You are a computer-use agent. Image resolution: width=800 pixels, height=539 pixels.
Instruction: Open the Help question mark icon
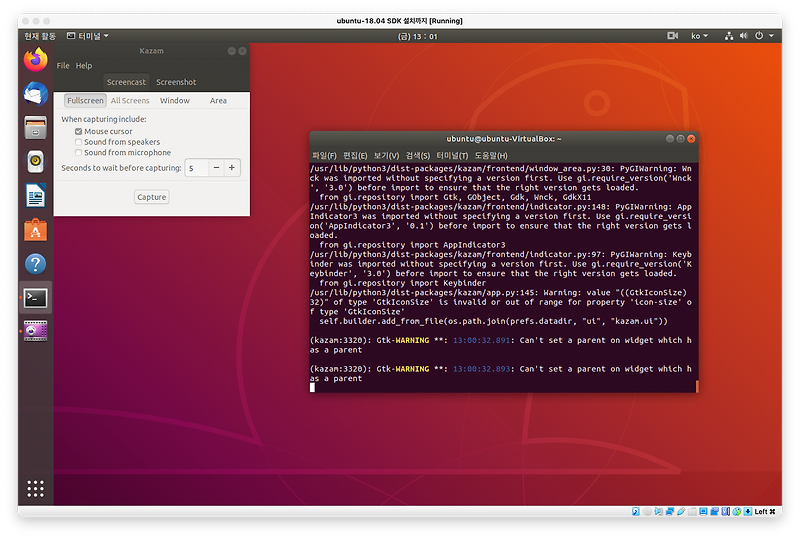35,264
